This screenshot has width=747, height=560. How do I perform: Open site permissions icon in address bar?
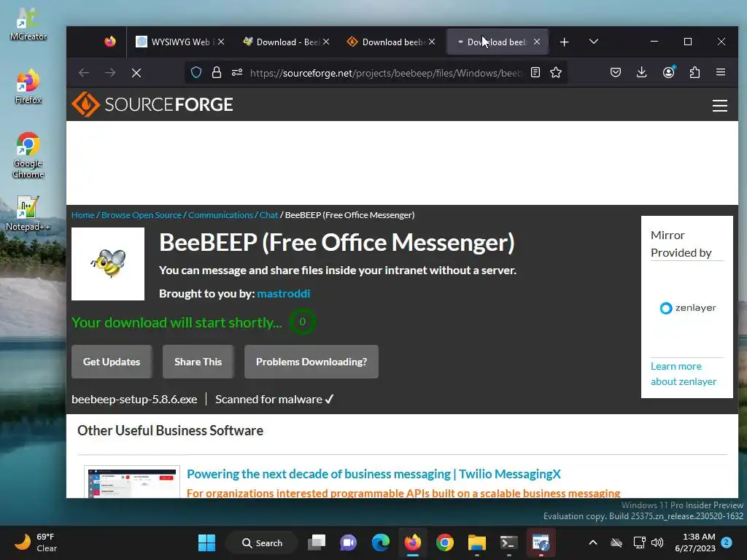pyautogui.click(x=237, y=72)
